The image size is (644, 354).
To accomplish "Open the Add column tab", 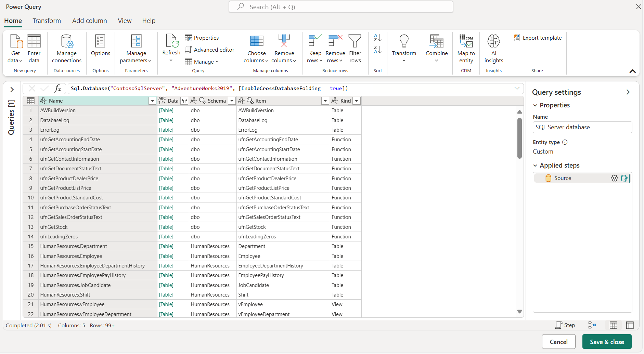I will click(89, 21).
